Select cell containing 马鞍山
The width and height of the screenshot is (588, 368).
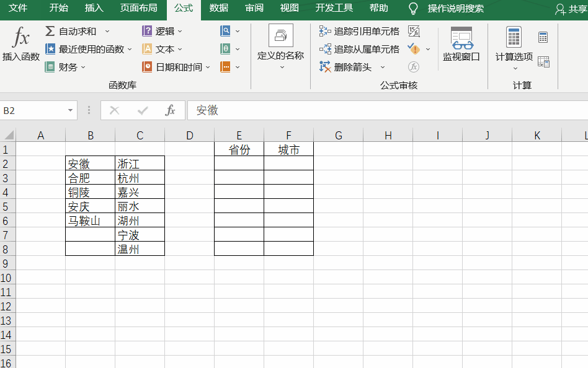pos(91,221)
